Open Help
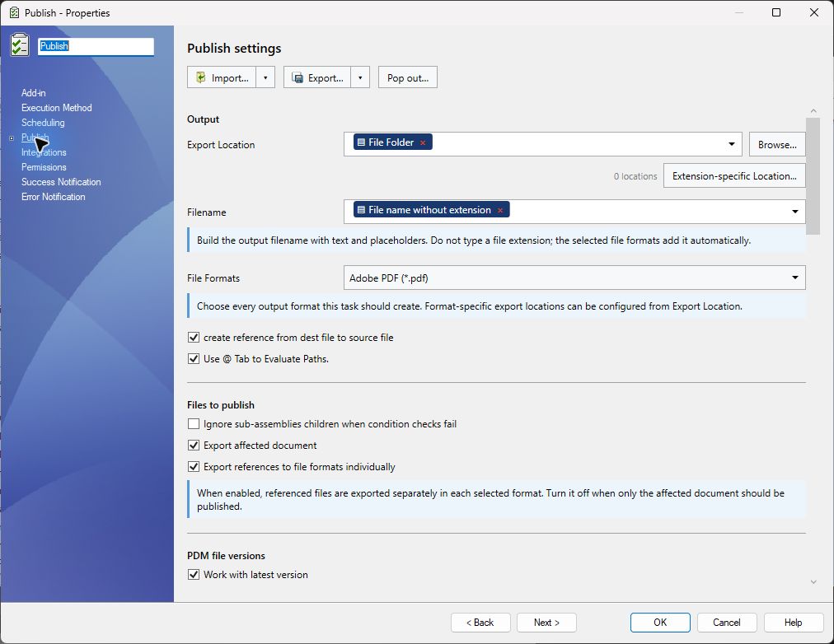 (x=793, y=623)
